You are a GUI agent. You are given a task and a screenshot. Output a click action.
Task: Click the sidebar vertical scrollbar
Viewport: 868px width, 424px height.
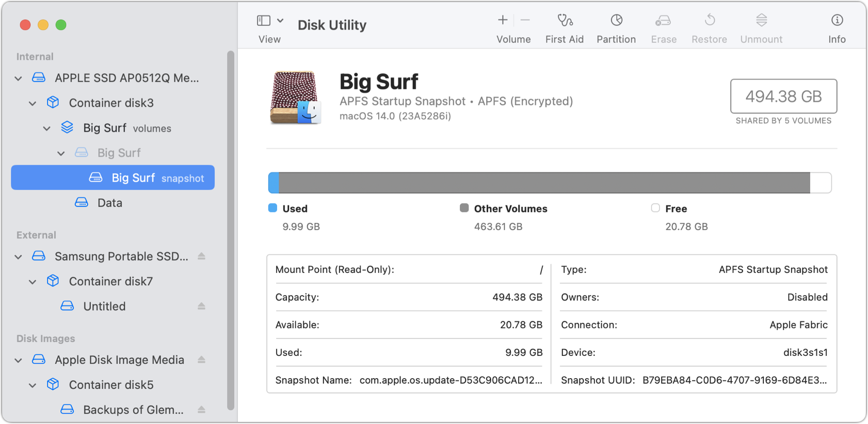tap(231, 230)
